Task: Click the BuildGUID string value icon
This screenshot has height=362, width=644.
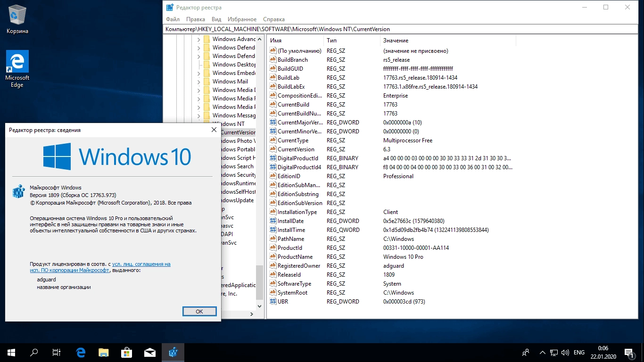Action: coord(272,69)
